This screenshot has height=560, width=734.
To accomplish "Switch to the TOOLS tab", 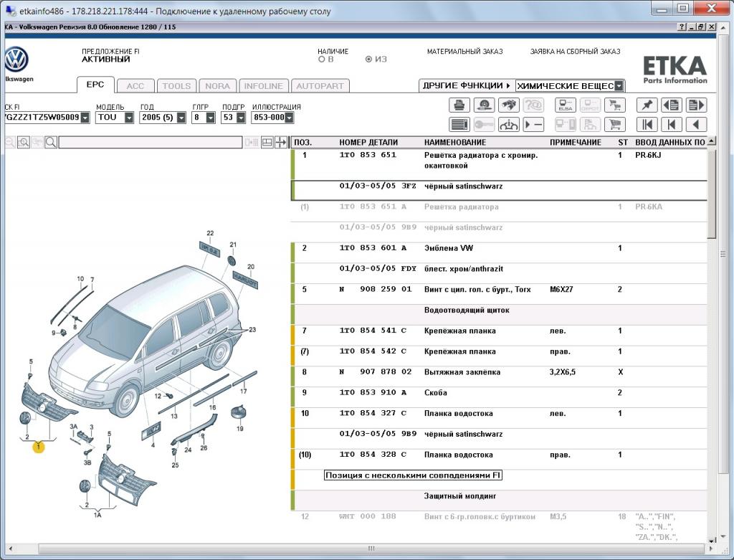I will [x=176, y=86].
